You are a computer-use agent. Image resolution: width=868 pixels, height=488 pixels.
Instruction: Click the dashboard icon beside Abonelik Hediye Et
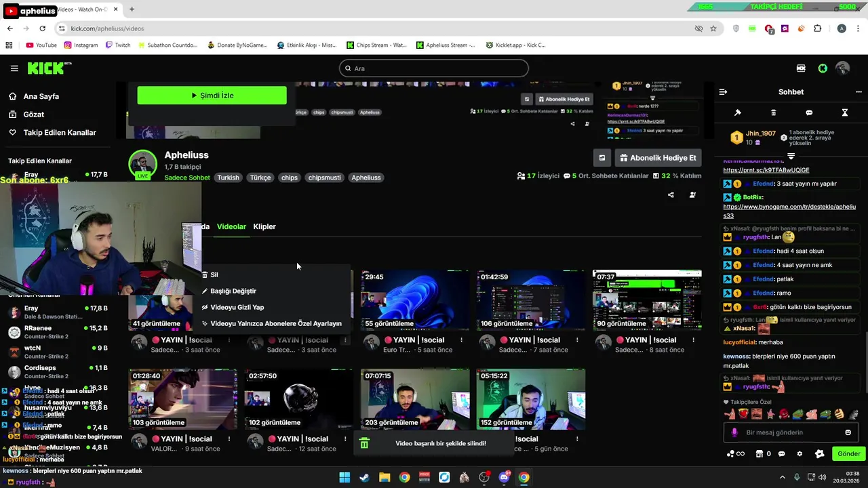(x=601, y=158)
